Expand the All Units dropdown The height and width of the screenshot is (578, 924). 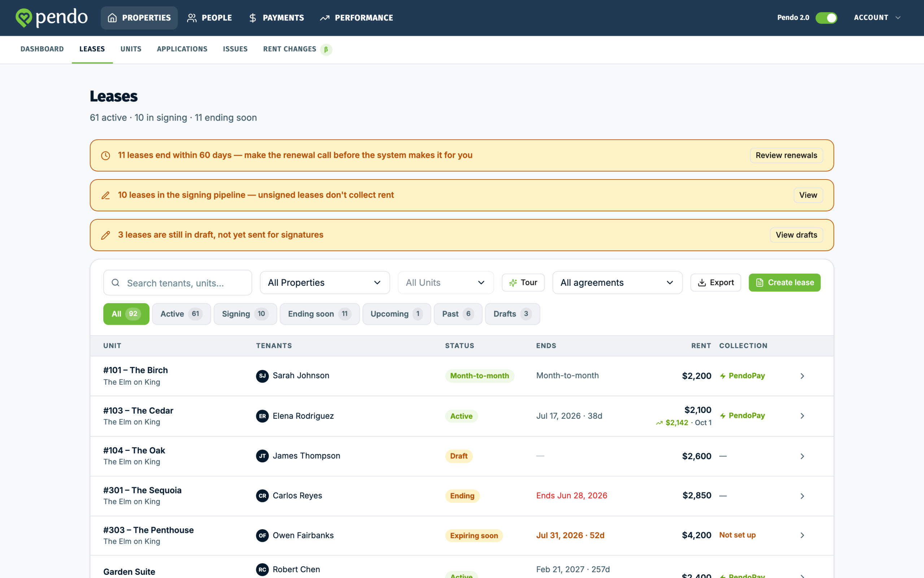(446, 282)
